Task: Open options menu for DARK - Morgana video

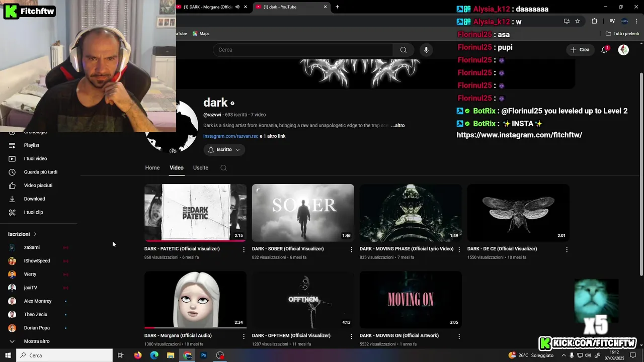Action: click(244, 336)
